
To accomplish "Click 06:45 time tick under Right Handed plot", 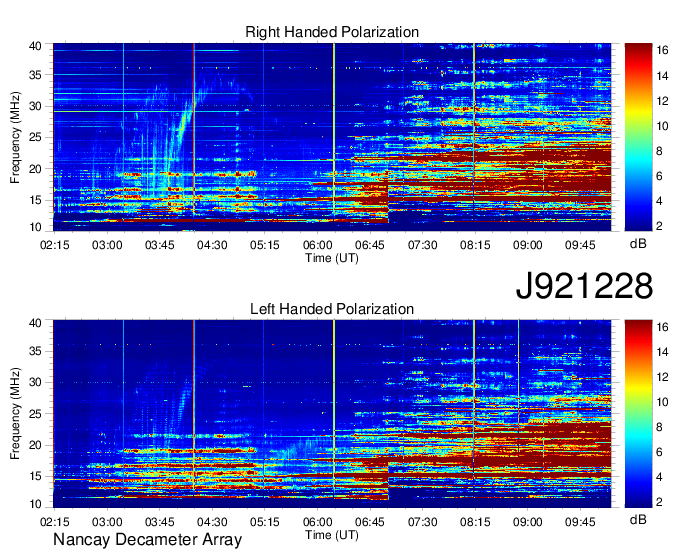I will tap(370, 245).
